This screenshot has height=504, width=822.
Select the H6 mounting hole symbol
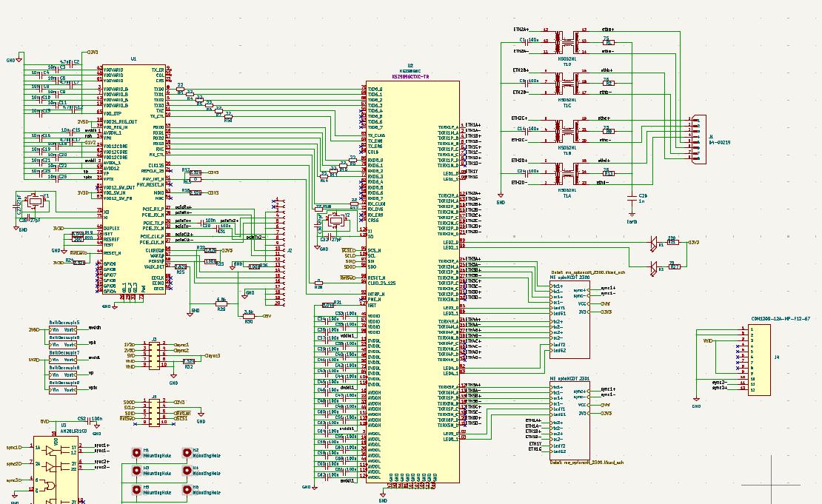[187, 490]
